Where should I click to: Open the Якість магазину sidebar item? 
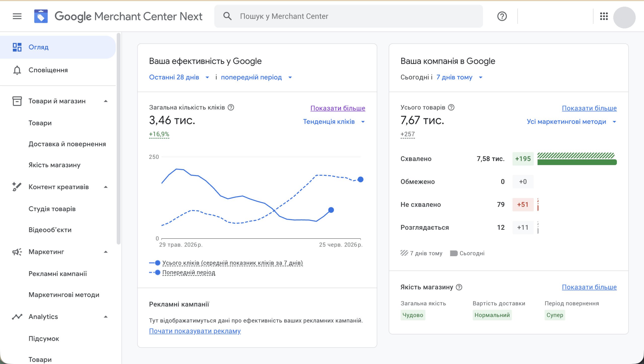[x=55, y=165]
